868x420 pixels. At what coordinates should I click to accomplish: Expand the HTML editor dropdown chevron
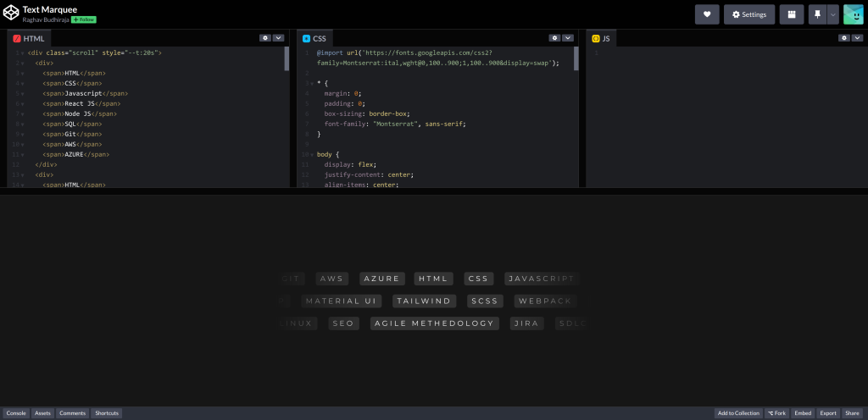(278, 38)
